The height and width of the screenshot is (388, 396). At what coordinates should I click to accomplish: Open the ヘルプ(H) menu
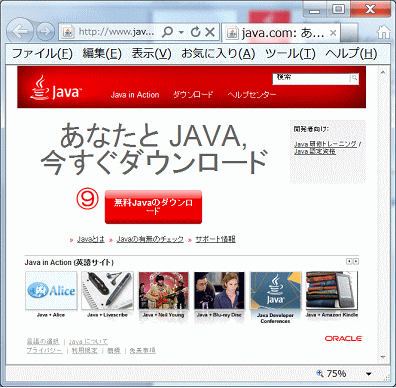click(x=351, y=53)
